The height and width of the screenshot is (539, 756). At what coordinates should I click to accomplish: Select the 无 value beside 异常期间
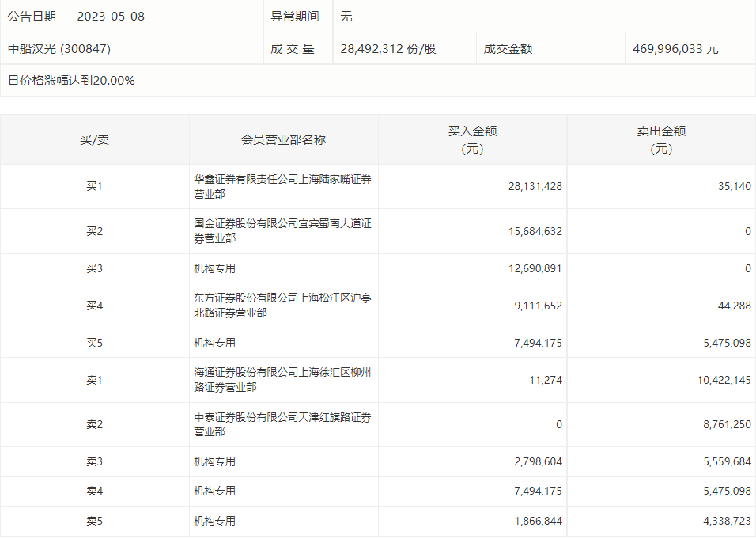point(346,17)
